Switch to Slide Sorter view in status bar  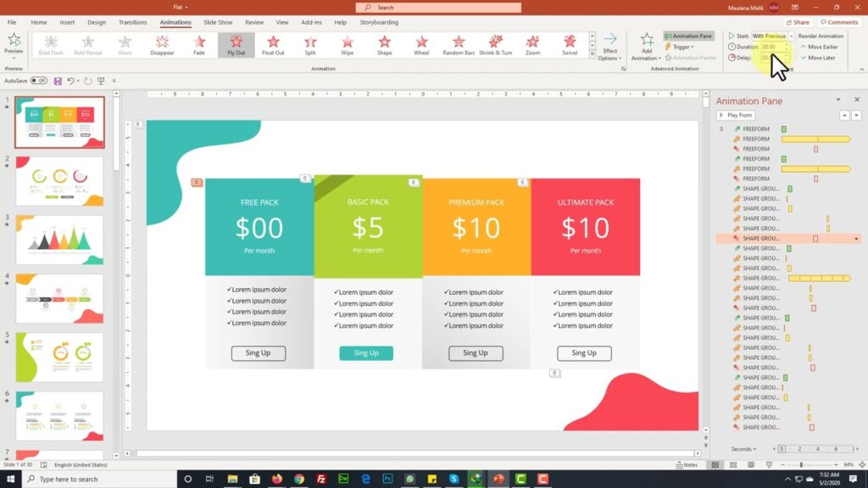733,465
